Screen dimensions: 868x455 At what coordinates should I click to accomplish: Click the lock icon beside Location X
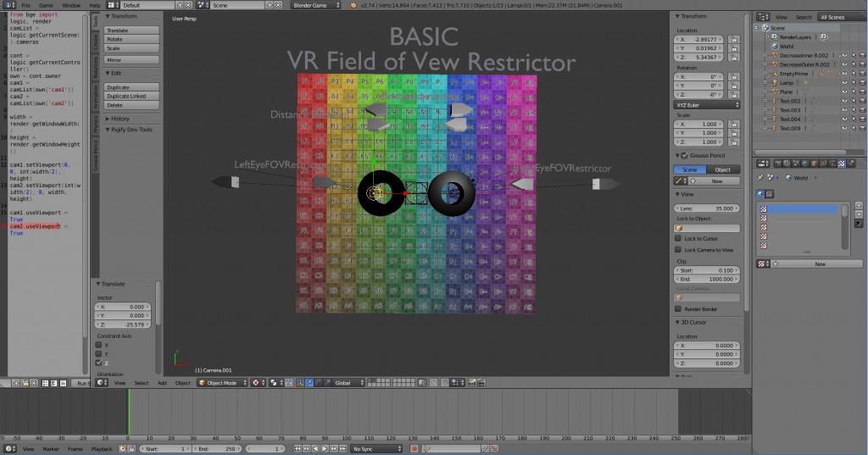point(734,39)
